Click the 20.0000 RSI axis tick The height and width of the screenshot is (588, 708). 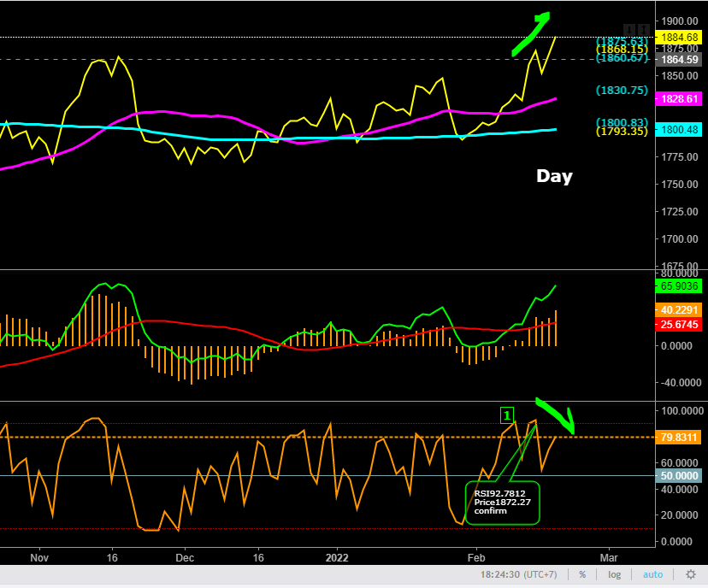681,514
